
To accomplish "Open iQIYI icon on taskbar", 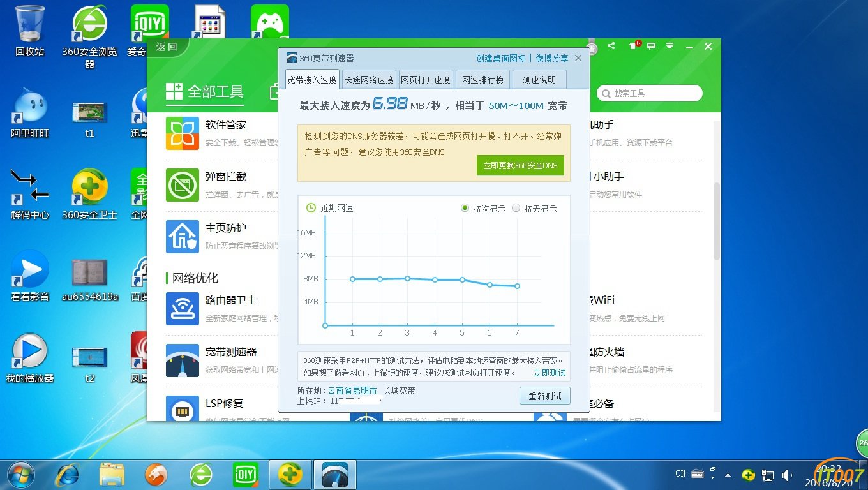I will (246, 475).
